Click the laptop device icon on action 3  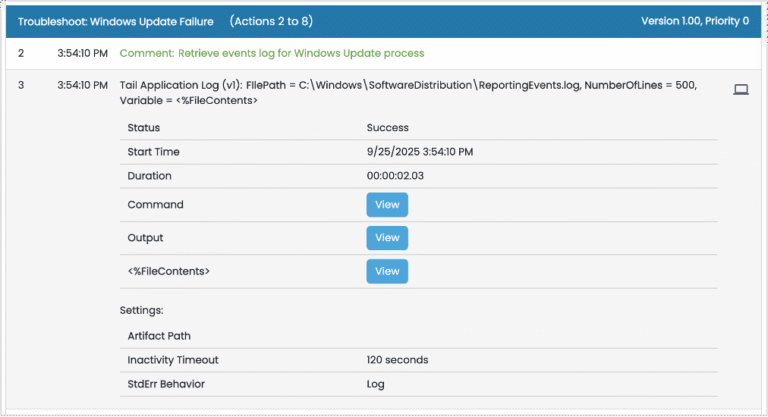pos(741,89)
